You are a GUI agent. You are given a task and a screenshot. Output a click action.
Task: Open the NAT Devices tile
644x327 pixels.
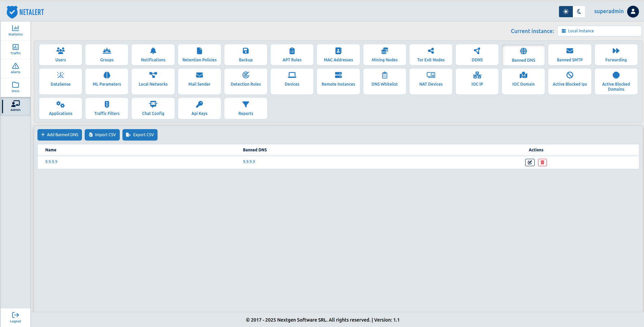[431, 81]
